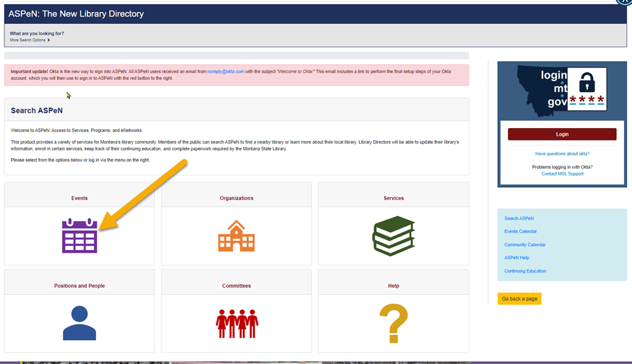Open the green Services books icon
The height and width of the screenshot is (364, 632).
tap(393, 236)
